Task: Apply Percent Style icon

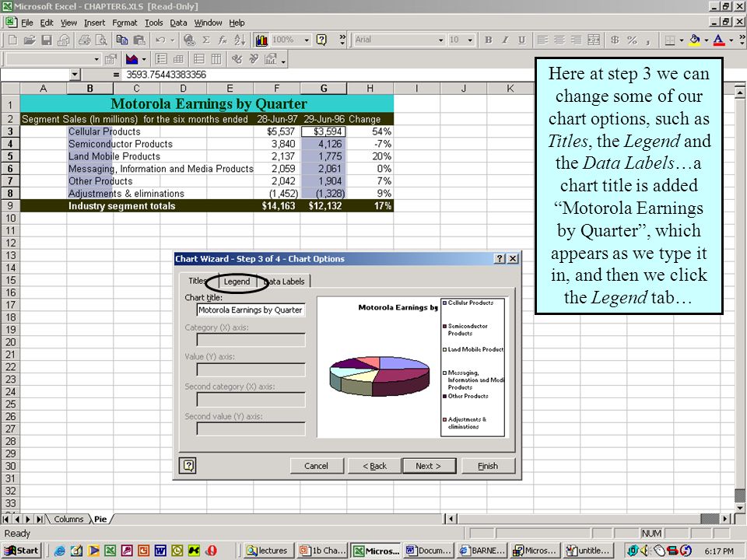Action: click(632, 40)
